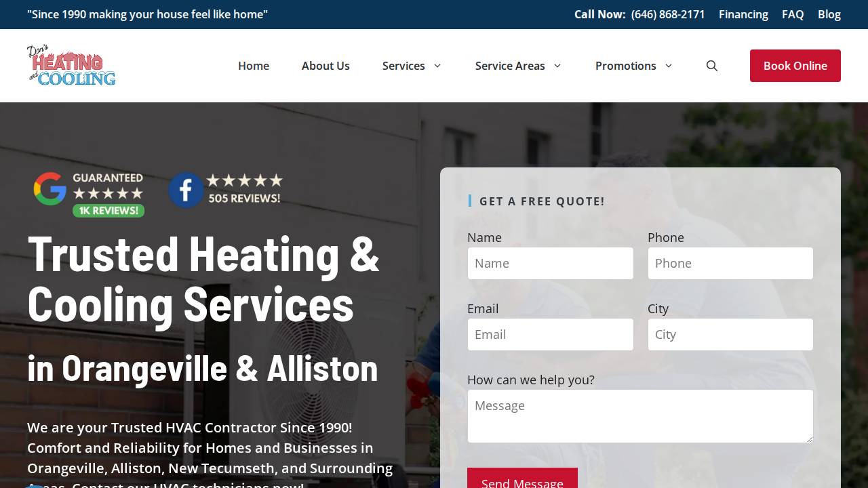Click the Book Online button
The height and width of the screenshot is (488, 868).
tap(795, 66)
